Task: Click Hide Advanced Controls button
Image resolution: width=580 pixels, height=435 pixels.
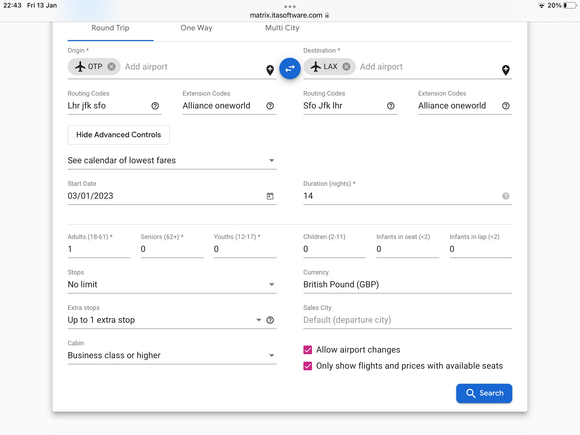Action: click(x=118, y=135)
